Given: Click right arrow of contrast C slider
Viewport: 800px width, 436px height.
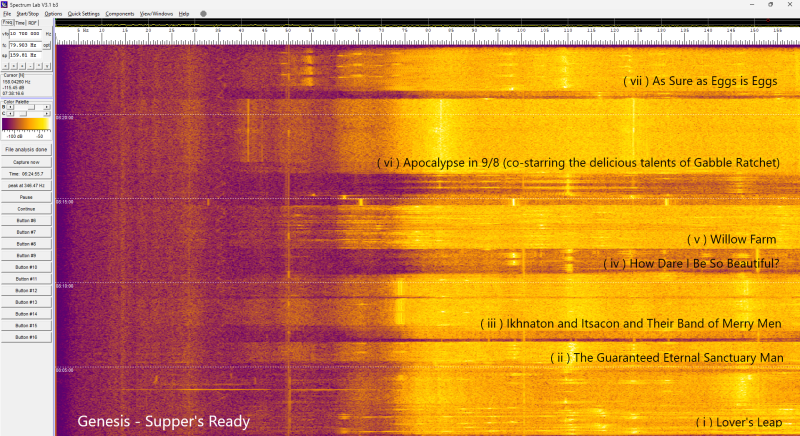Looking at the screenshot, I should coord(47,113).
